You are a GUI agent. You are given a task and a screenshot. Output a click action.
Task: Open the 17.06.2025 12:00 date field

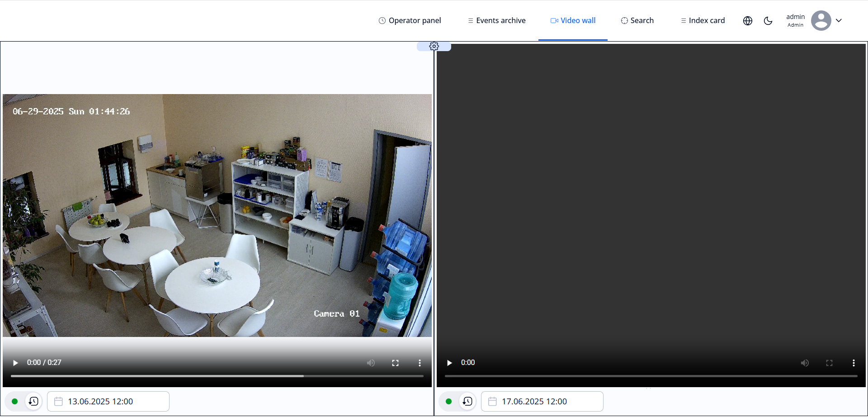pyautogui.click(x=542, y=401)
